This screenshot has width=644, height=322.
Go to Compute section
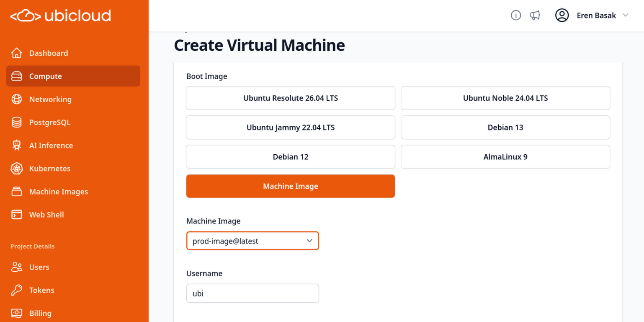click(73, 76)
